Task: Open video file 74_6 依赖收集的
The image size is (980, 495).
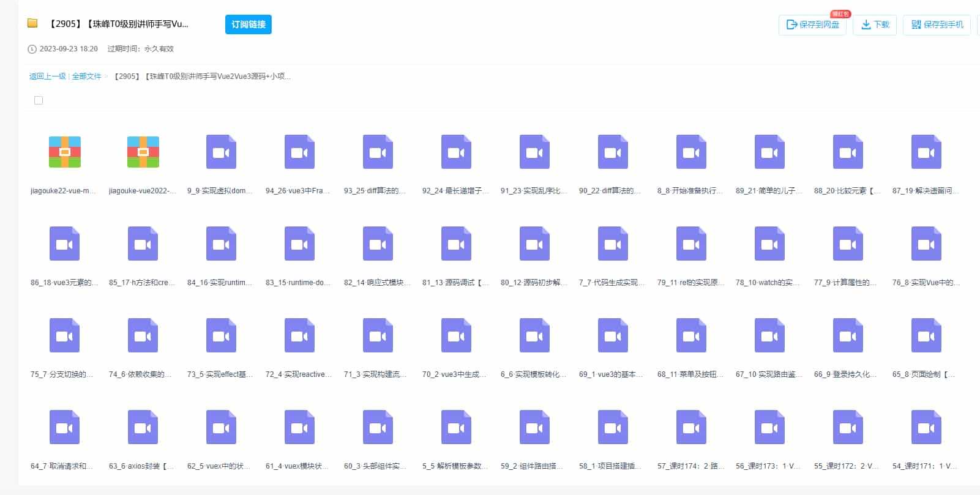Action: [x=143, y=335]
